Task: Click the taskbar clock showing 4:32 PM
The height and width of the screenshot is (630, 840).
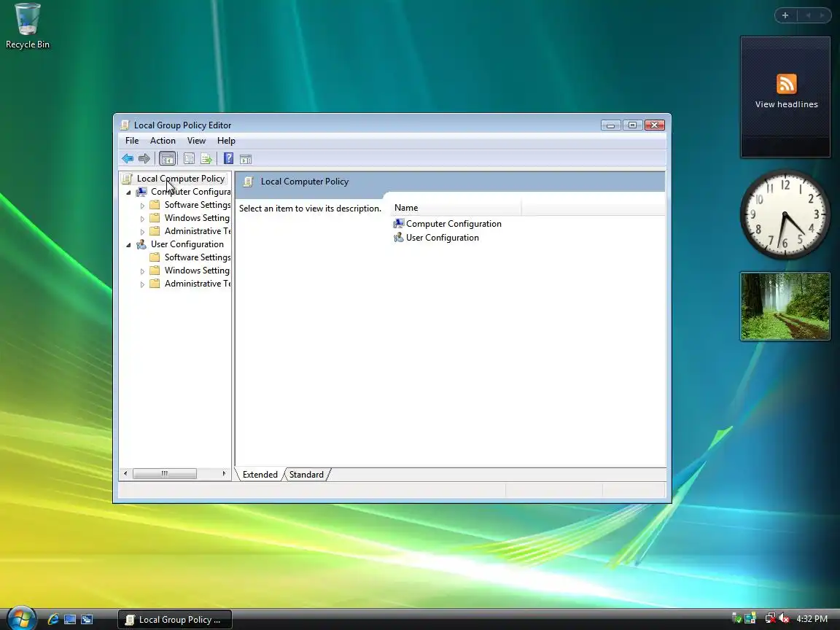Action: point(812,619)
